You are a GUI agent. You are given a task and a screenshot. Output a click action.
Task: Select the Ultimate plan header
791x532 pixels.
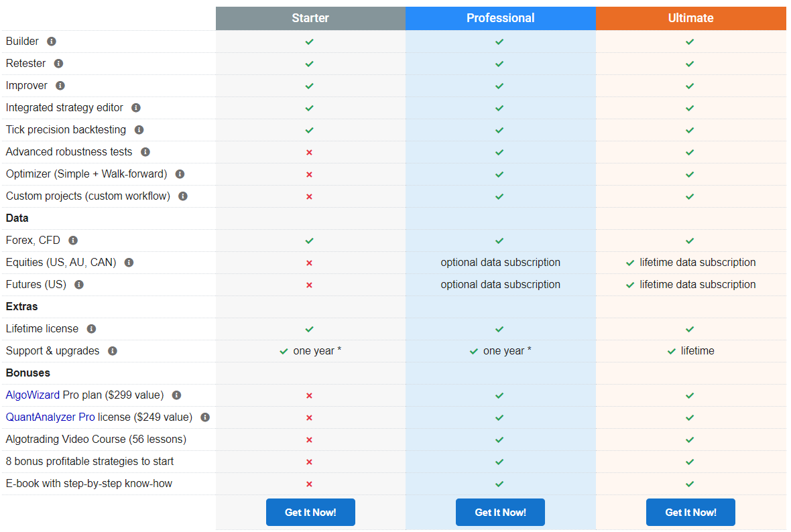click(690, 19)
